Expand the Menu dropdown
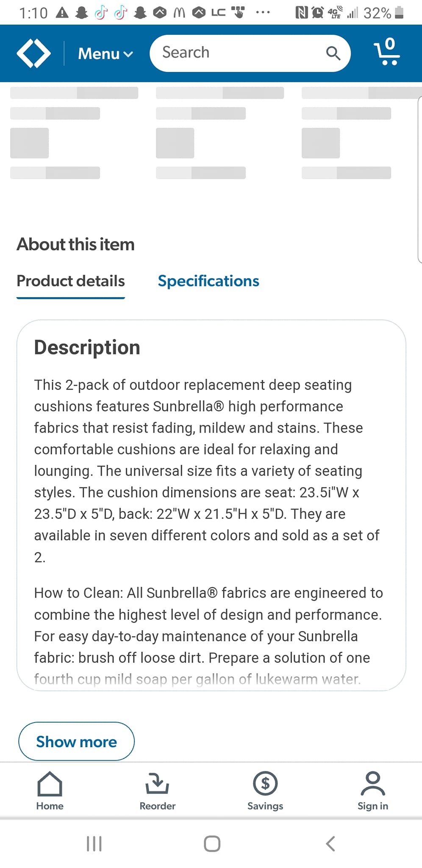Viewport: 422px width, 868px height. [x=105, y=54]
